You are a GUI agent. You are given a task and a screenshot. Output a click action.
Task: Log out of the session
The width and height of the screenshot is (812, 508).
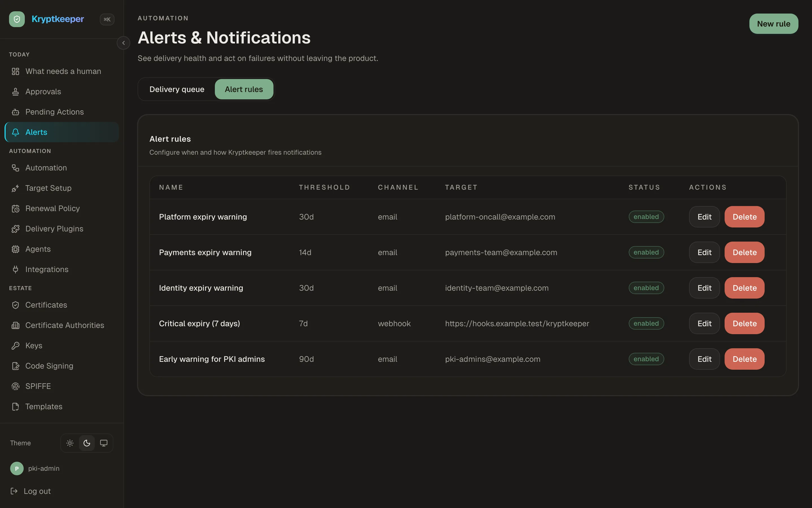tap(31, 491)
